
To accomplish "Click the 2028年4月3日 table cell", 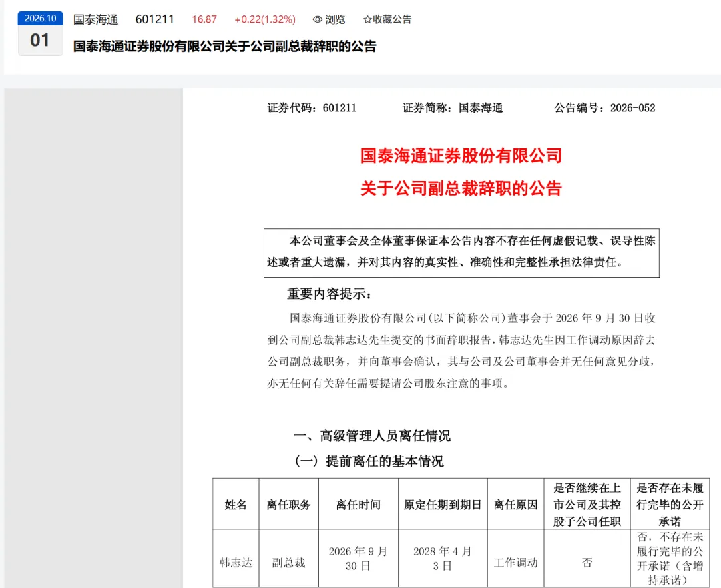I will [443, 559].
